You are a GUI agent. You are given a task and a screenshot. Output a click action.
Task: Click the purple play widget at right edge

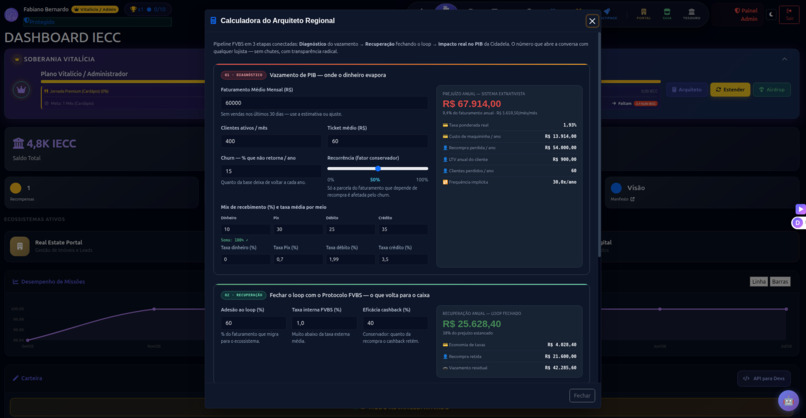tap(800, 209)
